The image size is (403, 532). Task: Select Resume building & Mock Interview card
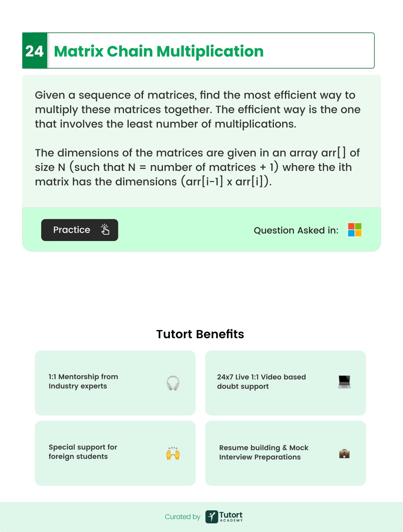click(286, 453)
